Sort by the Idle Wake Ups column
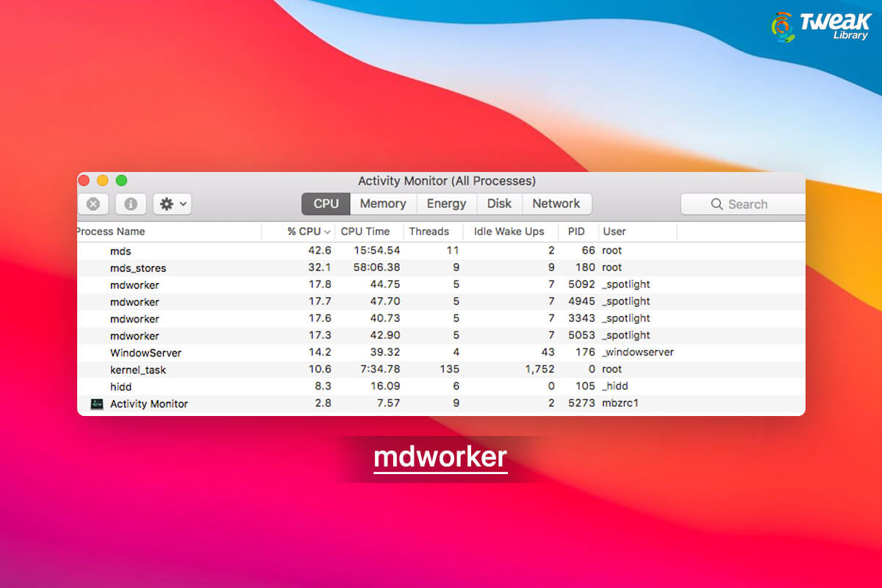 click(x=510, y=231)
